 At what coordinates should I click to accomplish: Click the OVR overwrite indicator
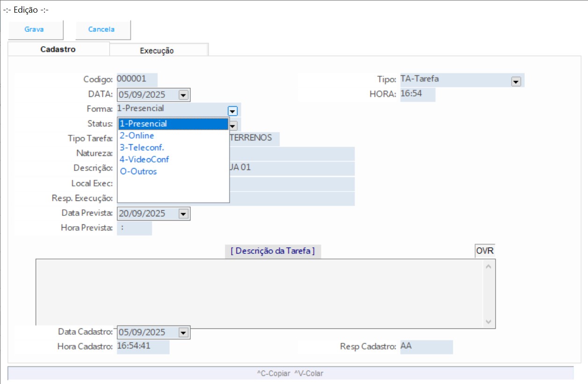[x=485, y=251]
